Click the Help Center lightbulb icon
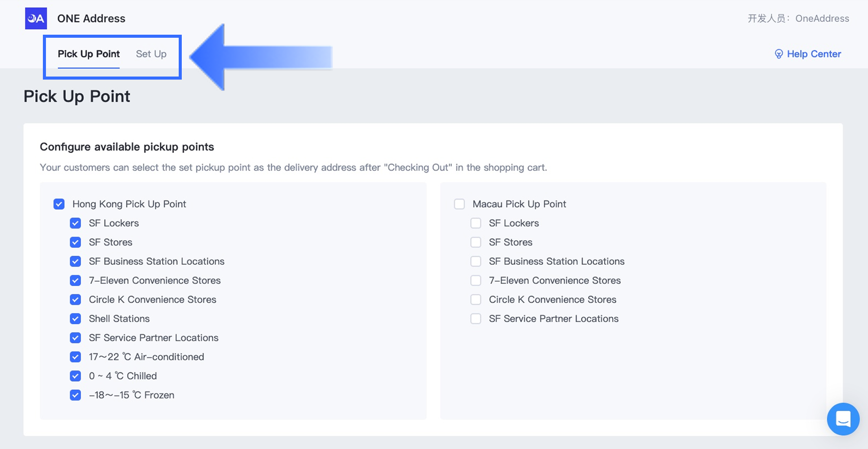Image resolution: width=868 pixels, height=449 pixels. pyautogui.click(x=779, y=54)
